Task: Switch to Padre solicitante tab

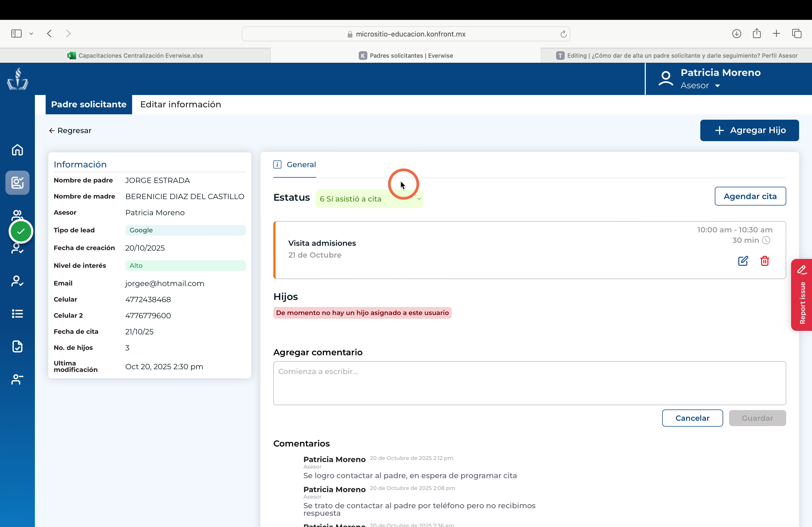Action: point(89,104)
